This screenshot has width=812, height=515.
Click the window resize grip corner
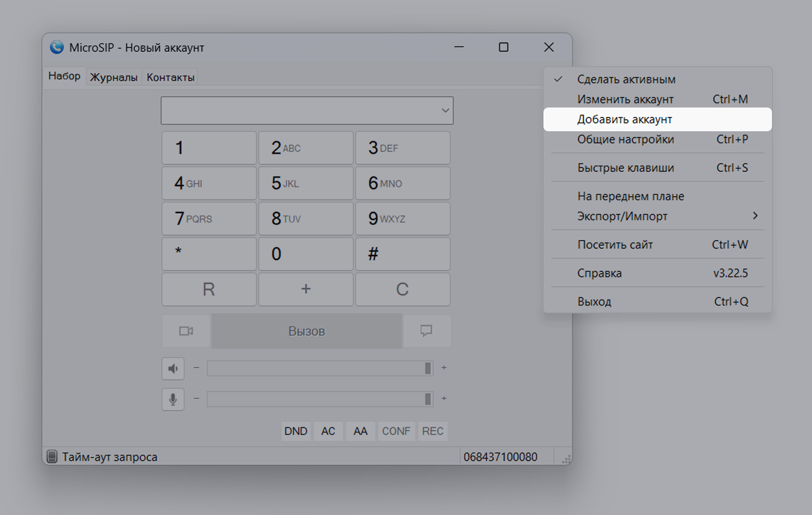(x=566, y=459)
